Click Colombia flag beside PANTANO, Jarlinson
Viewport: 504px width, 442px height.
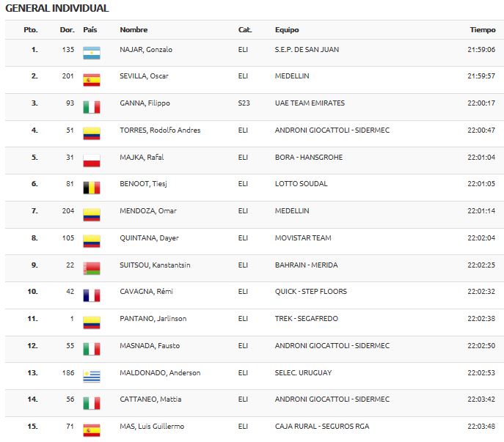[92, 323]
